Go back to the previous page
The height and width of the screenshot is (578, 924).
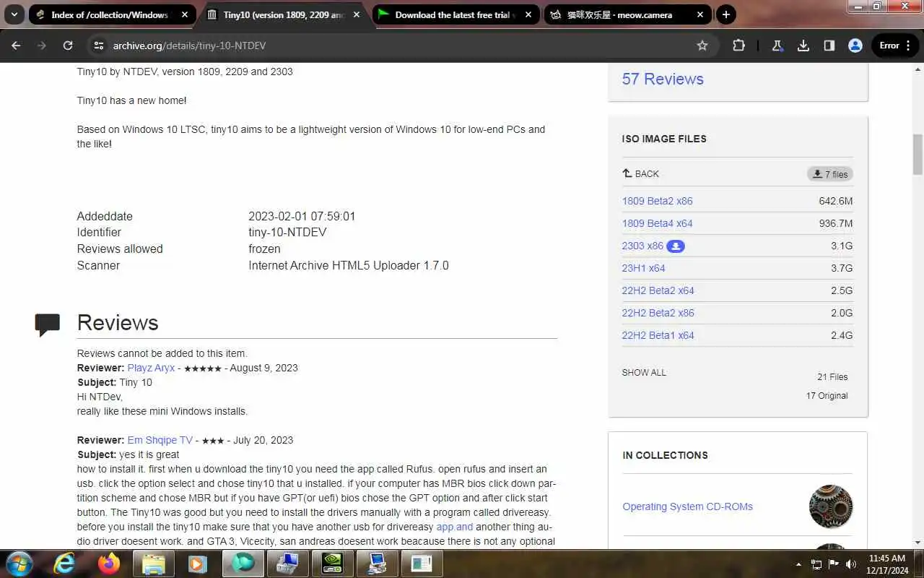pyautogui.click(x=16, y=46)
